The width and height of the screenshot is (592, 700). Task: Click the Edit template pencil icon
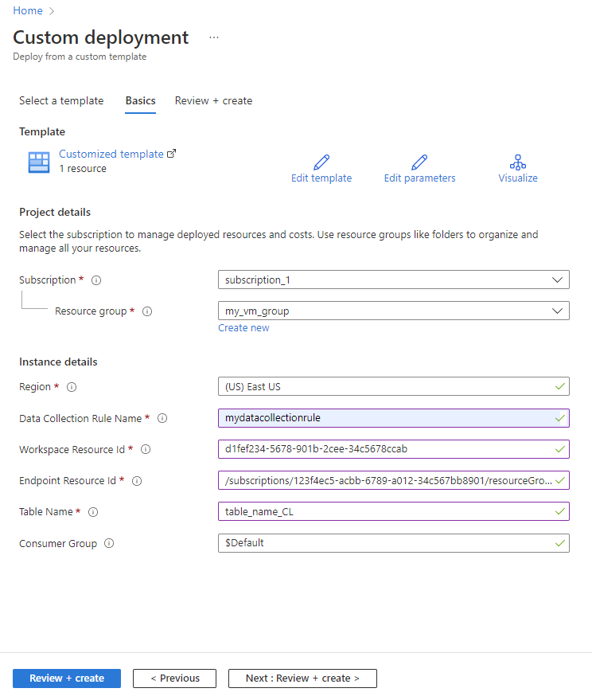321,162
